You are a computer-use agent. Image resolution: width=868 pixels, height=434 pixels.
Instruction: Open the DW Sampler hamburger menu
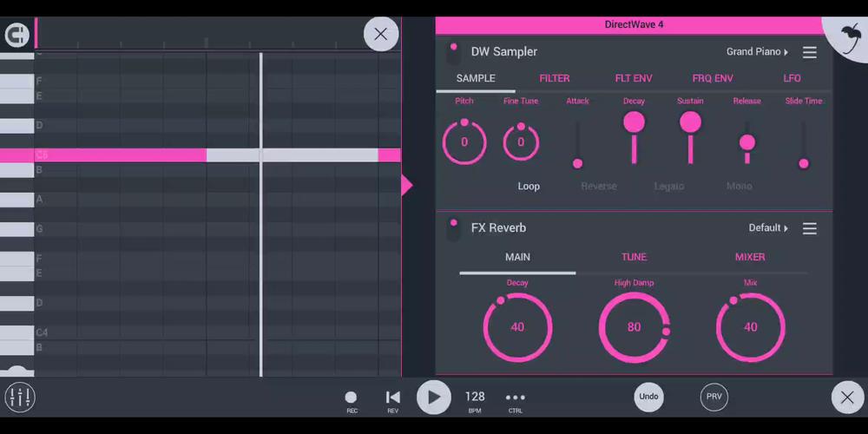tap(809, 52)
